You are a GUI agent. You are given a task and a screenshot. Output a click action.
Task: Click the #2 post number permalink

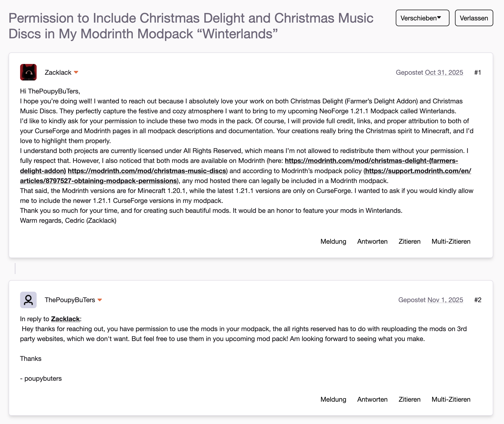pyautogui.click(x=478, y=300)
